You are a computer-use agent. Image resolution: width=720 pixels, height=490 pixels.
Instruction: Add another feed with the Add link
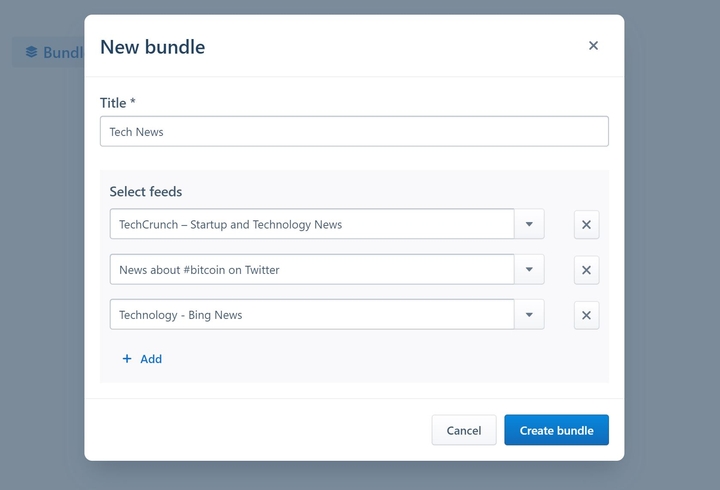click(142, 359)
